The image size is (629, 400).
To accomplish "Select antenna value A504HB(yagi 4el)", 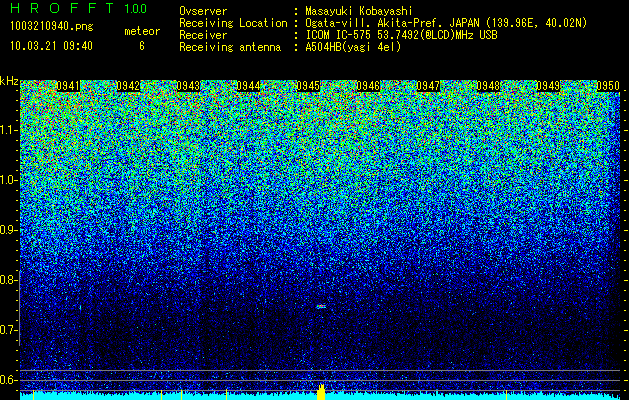I will pyautogui.click(x=353, y=47).
